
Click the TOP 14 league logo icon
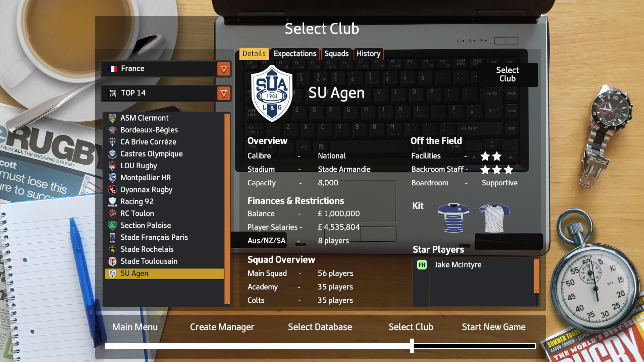point(113,93)
